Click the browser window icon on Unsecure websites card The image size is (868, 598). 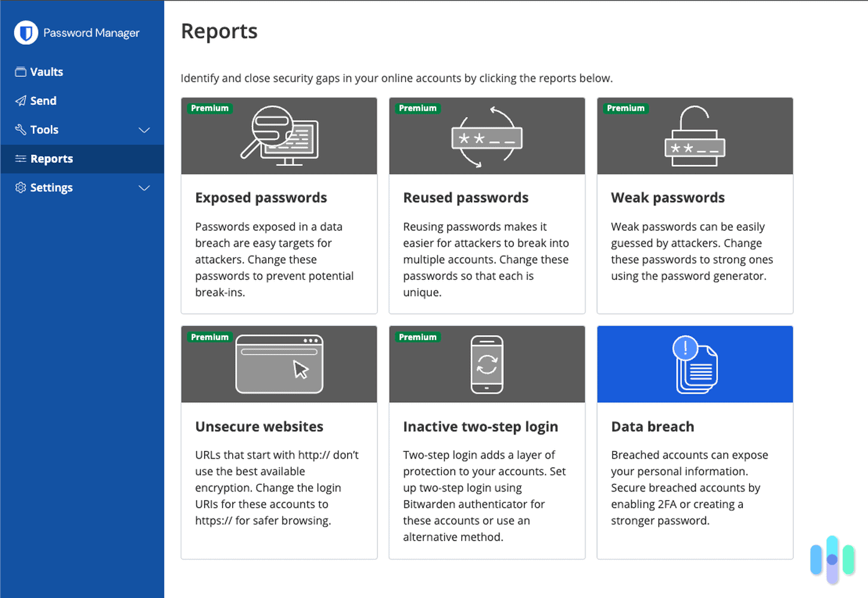(279, 364)
